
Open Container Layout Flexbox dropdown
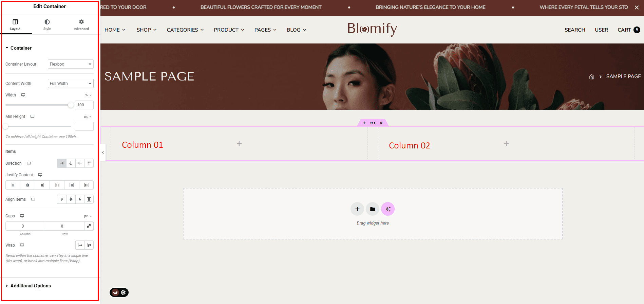(x=71, y=64)
